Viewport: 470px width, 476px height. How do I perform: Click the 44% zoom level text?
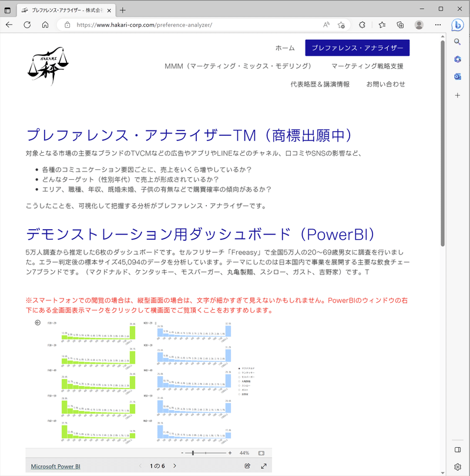[x=244, y=453]
